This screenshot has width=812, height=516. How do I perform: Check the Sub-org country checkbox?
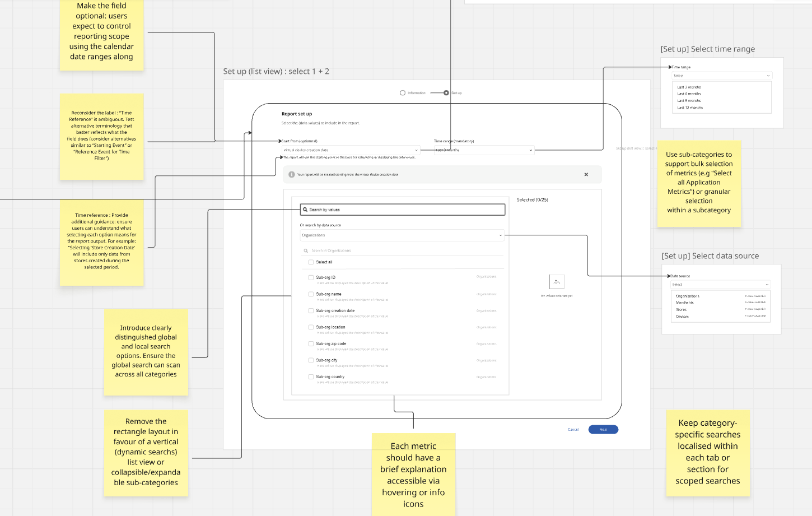pos(311,376)
